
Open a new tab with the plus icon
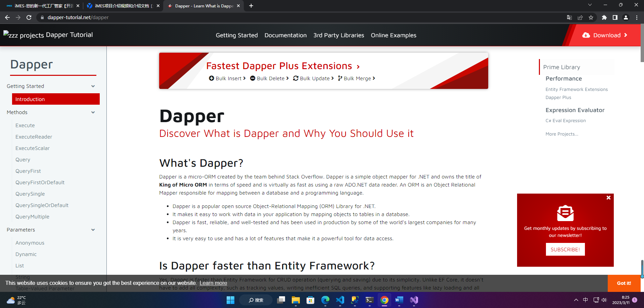pyautogui.click(x=251, y=6)
